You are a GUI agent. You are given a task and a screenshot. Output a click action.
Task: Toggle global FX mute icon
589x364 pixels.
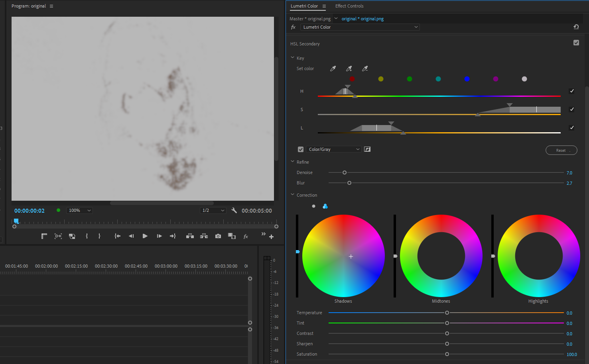click(246, 237)
